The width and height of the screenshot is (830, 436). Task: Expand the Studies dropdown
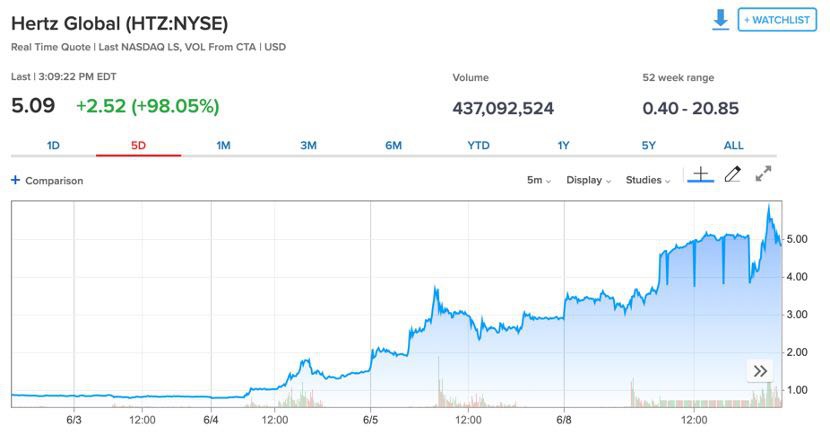pos(648,180)
